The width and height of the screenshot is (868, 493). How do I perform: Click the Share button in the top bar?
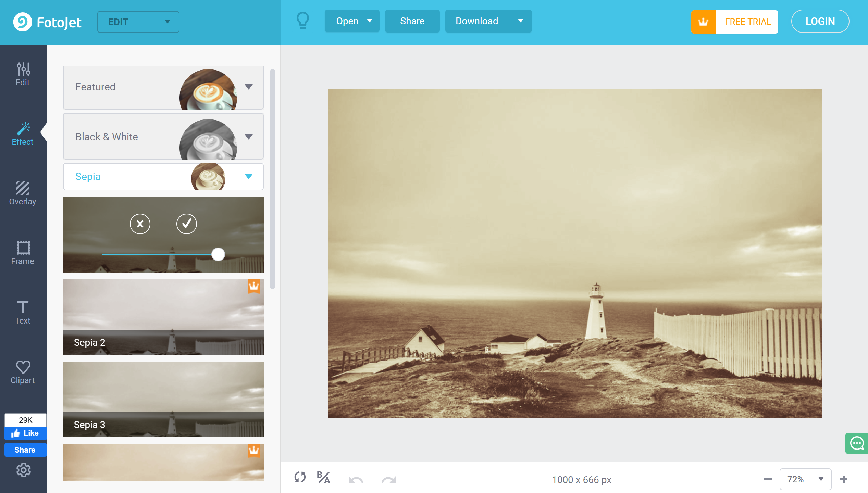pos(412,21)
